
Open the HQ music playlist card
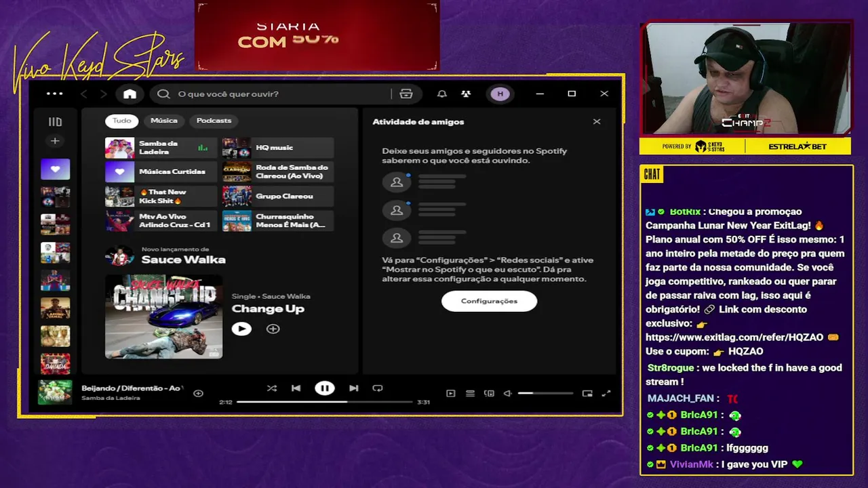(x=278, y=148)
